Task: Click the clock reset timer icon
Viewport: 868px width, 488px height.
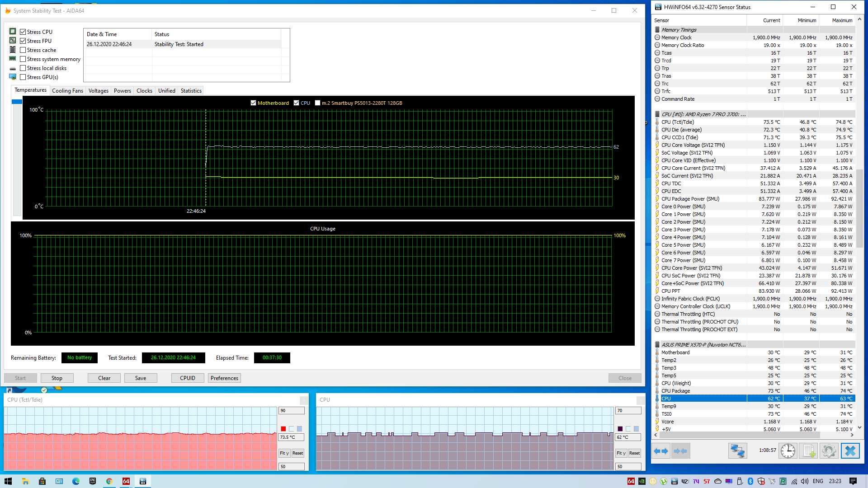Action: tap(788, 451)
